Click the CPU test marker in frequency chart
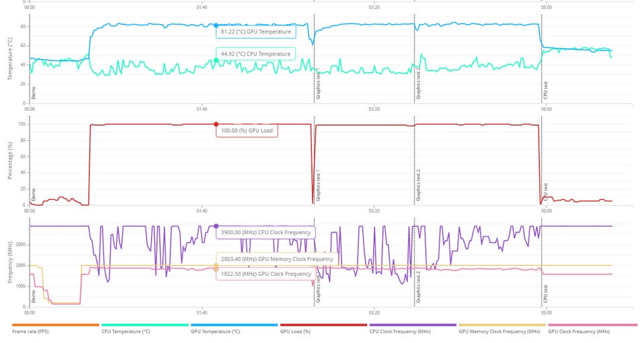 545,294
